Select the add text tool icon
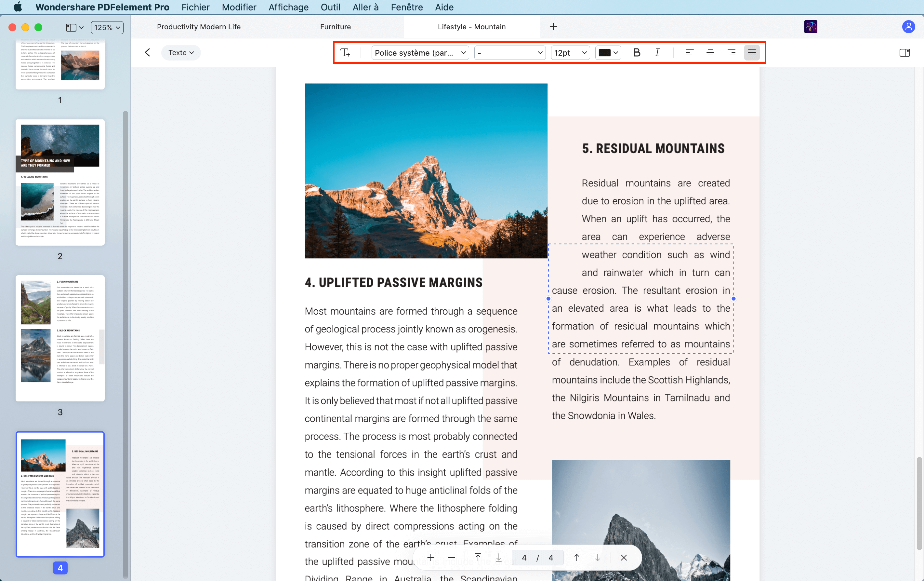This screenshot has height=581, width=924. (x=346, y=51)
